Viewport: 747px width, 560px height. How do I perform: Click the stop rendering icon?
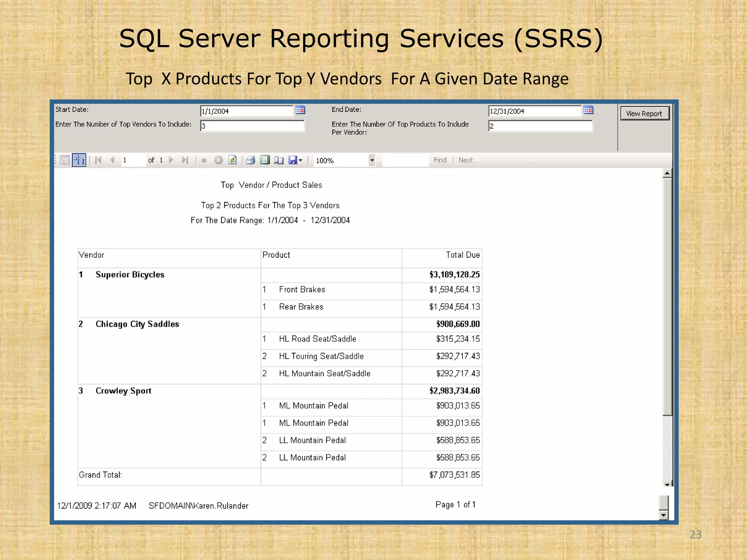pyautogui.click(x=218, y=160)
